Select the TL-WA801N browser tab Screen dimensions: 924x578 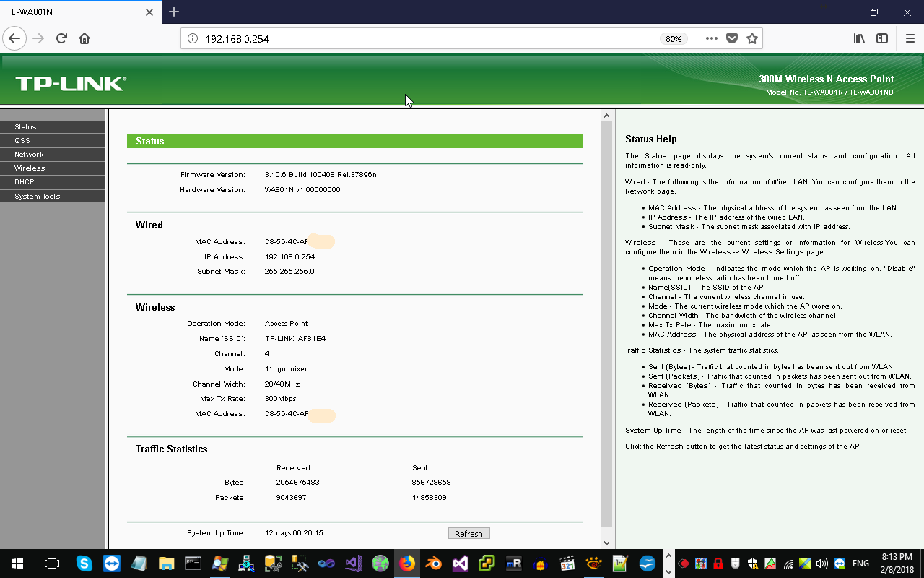[79, 12]
